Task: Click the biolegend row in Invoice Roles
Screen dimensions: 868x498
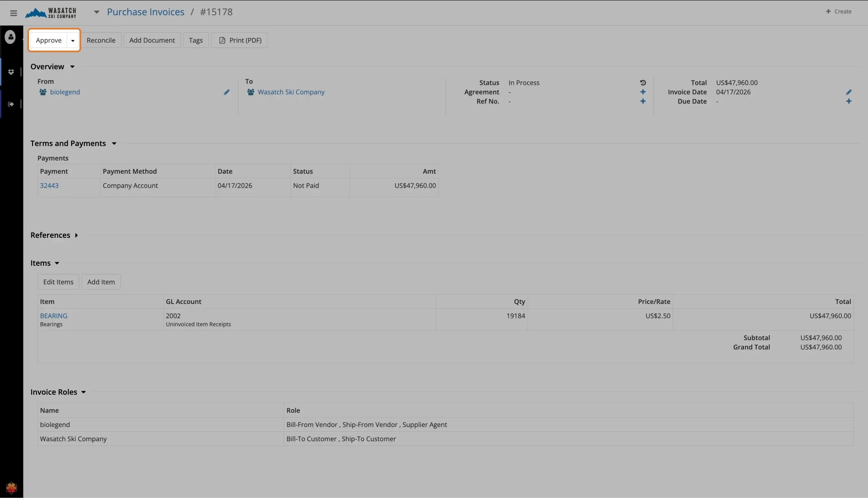Action: point(445,425)
